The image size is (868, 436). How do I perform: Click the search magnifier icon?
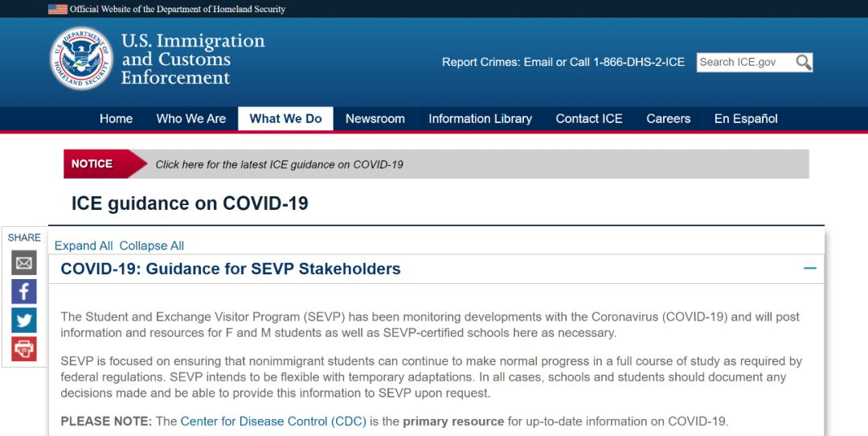pyautogui.click(x=803, y=63)
